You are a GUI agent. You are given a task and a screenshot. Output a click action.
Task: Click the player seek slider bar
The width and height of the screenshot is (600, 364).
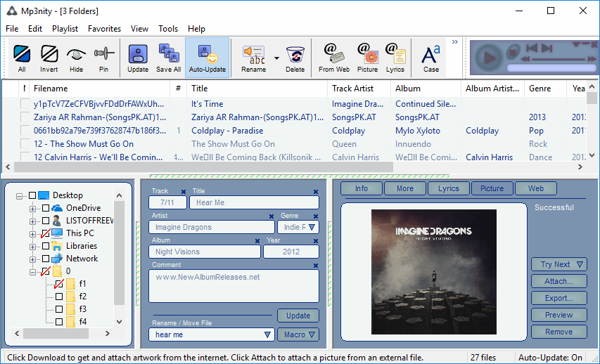(558, 59)
